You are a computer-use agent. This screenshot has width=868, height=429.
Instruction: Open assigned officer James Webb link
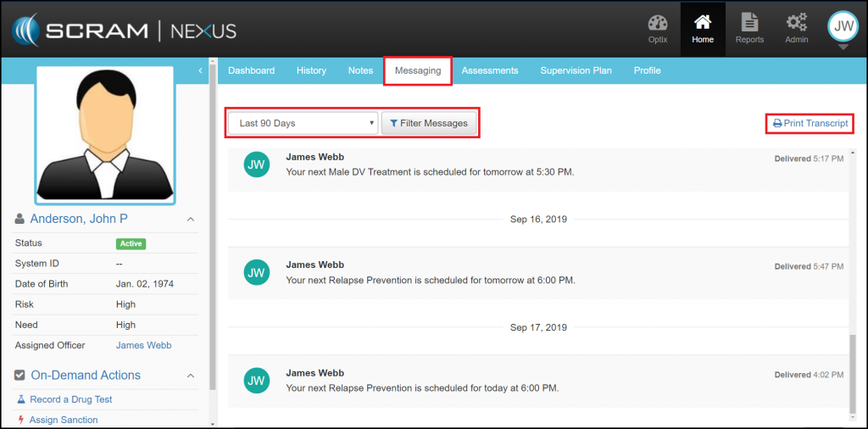(x=143, y=345)
